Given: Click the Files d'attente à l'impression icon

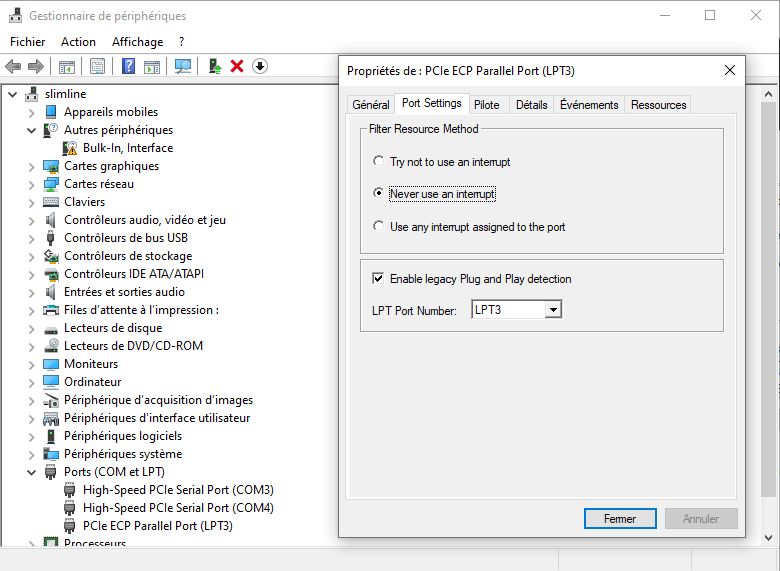Looking at the screenshot, I should tap(51, 310).
